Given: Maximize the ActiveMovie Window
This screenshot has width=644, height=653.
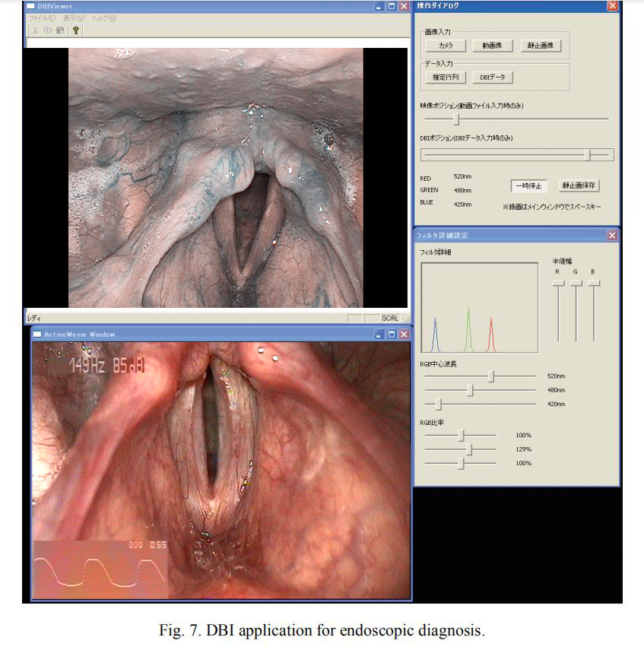Looking at the screenshot, I should [392, 334].
